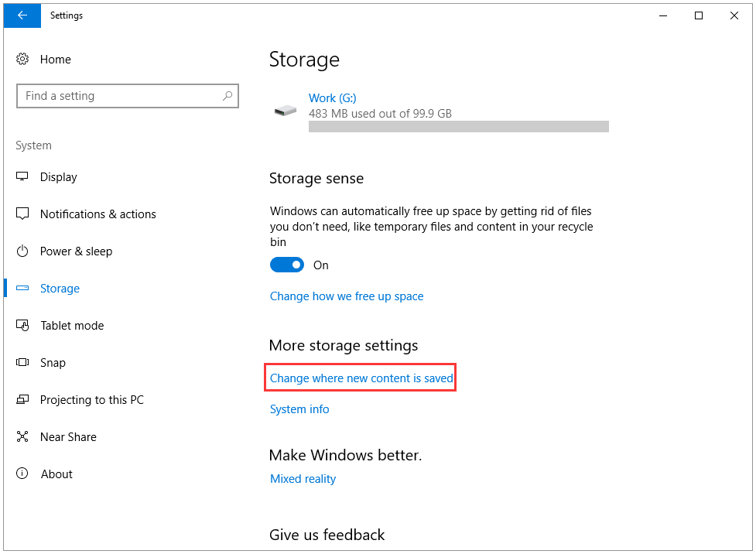Turn off the Storage sense toggle
The width and height of the screenshot is (756, 554).
287,265
